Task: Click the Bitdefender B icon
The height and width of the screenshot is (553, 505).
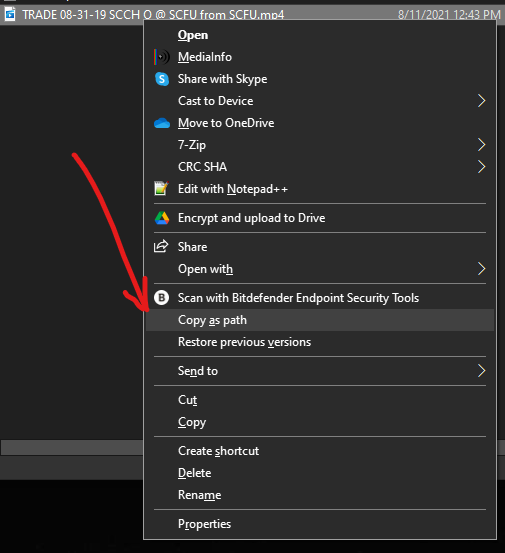Action: click(x=162, y=298)
